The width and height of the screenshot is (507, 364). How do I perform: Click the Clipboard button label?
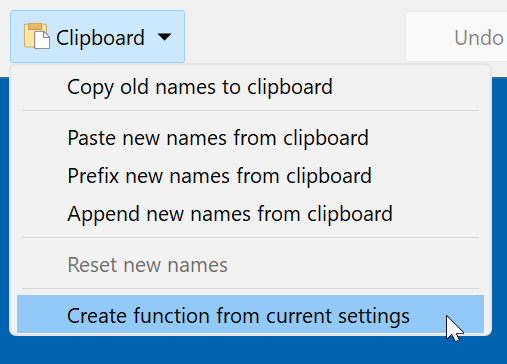[x=100, y=37]
